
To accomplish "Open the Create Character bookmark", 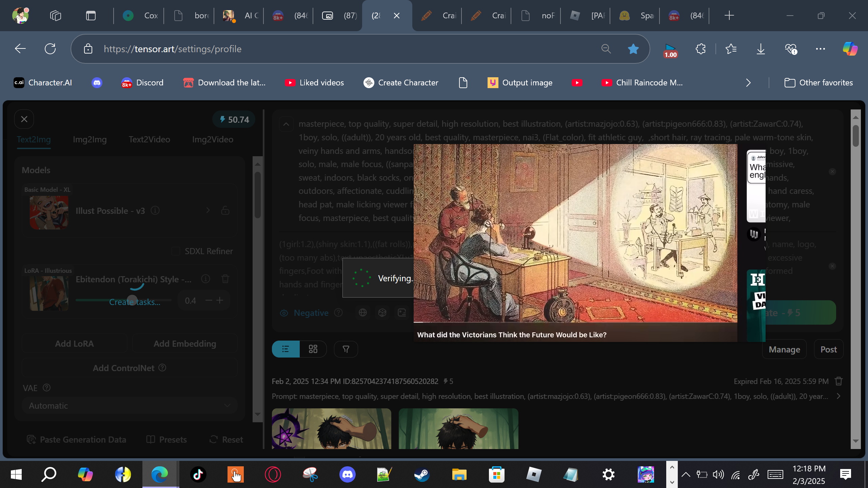I will click(401, 83).
